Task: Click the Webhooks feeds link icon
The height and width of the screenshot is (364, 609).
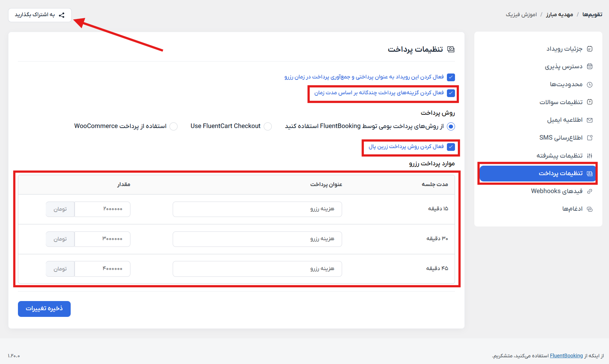Action: pos(590,191)
